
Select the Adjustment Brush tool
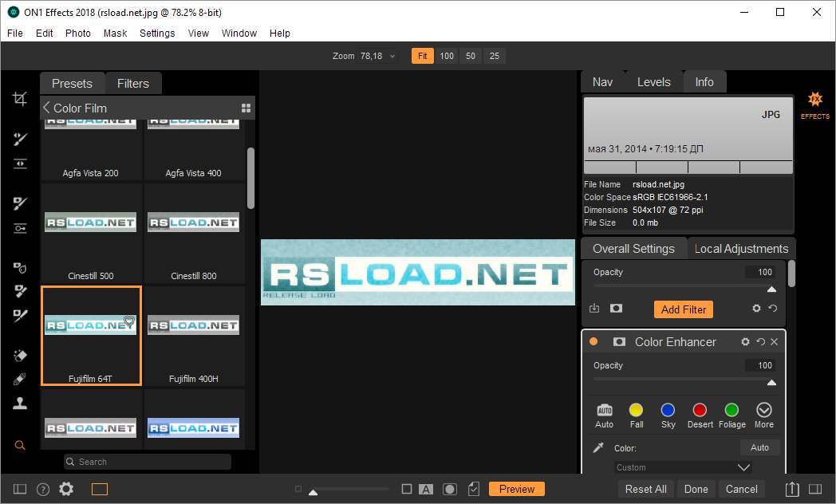point(20,139)
